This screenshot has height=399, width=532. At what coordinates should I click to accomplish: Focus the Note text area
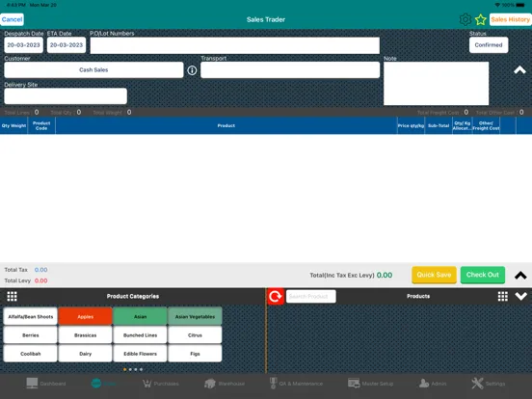(436, 84)
